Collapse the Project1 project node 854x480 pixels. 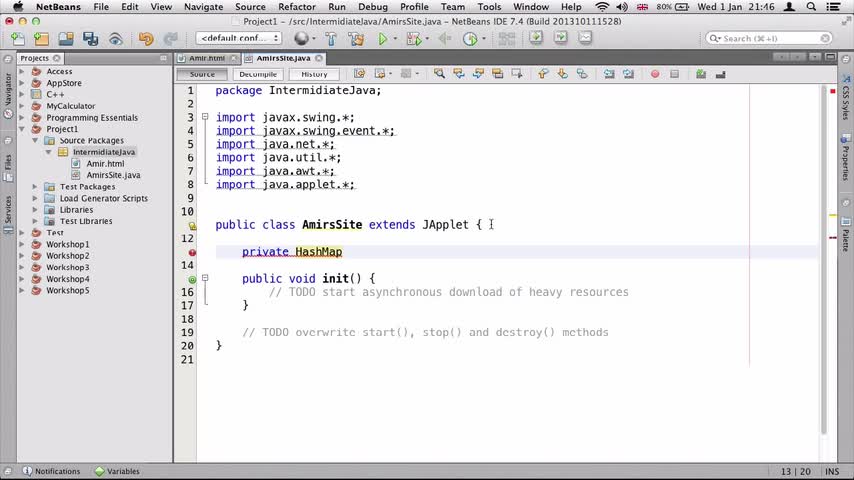tap(22, 129)
